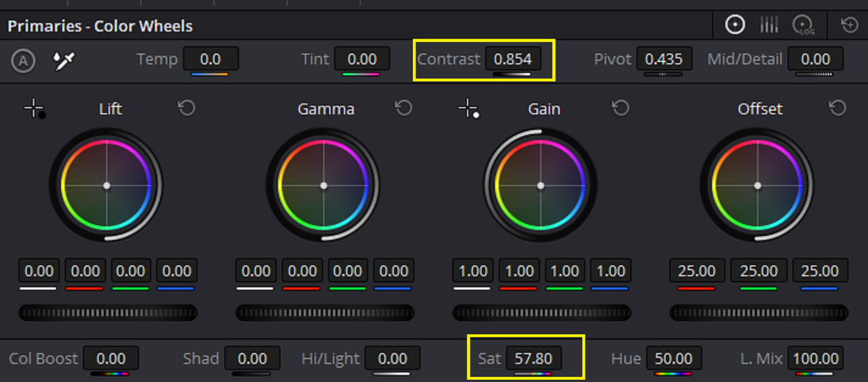The image size is (868, 382).
Task: Click Lift red value field
Action: (x=85, y=271)
